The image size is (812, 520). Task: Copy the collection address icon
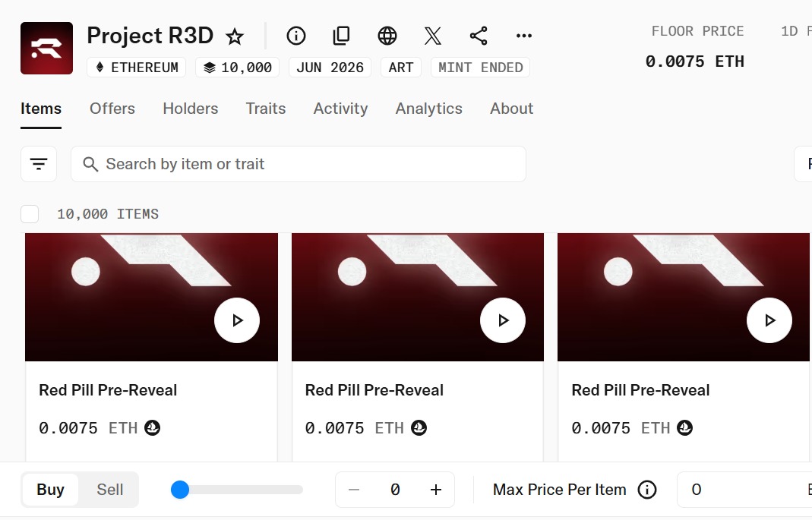click(x=341, y=36)
